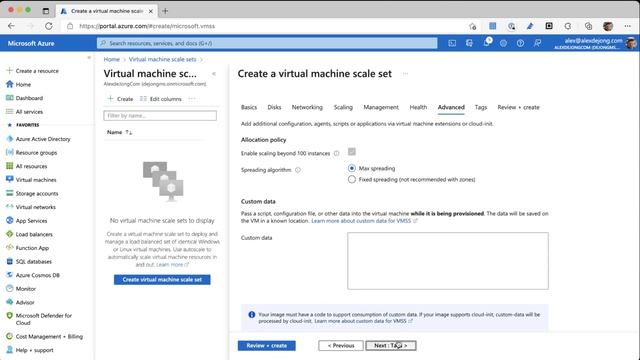This screenshot has width=640, height=360.
Task: Open Cost Management + Billing
Action: coord(44,336)
